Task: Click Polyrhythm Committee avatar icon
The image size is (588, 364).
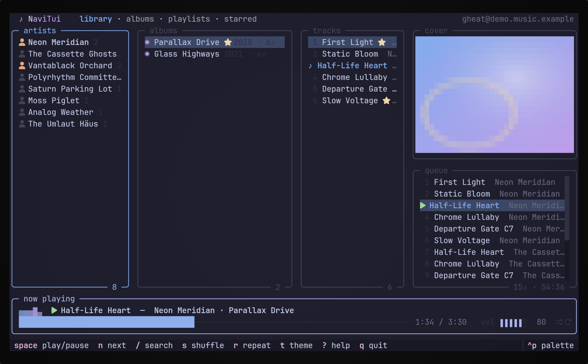Action: point(22,77)
